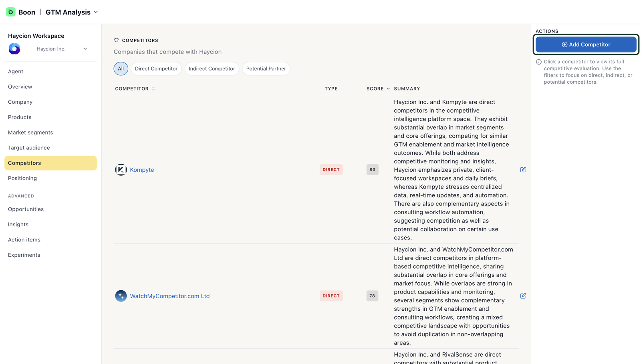Edit the WatchMyCompetitor.com Ltd entry

pyautogui.click(x=523, y=296)
